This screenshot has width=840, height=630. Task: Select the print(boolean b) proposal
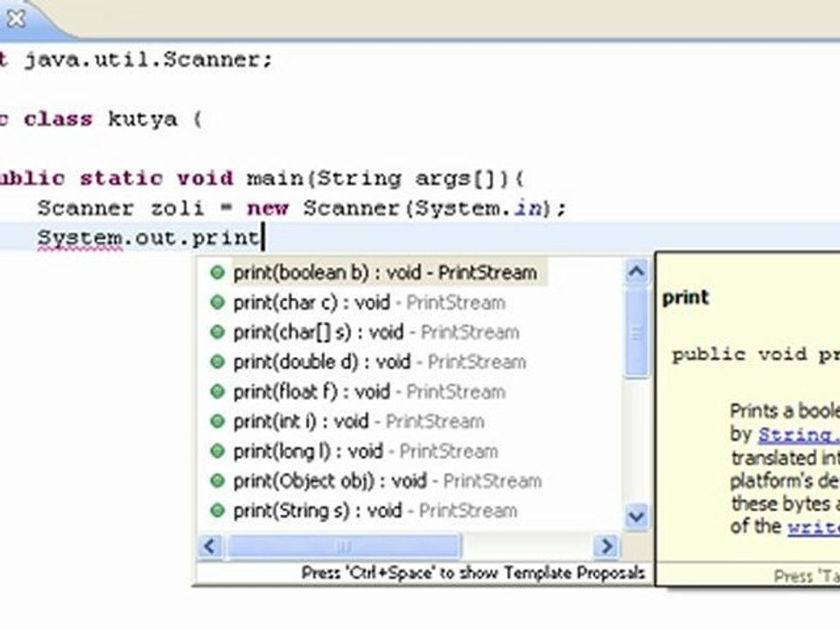(385, 273)
